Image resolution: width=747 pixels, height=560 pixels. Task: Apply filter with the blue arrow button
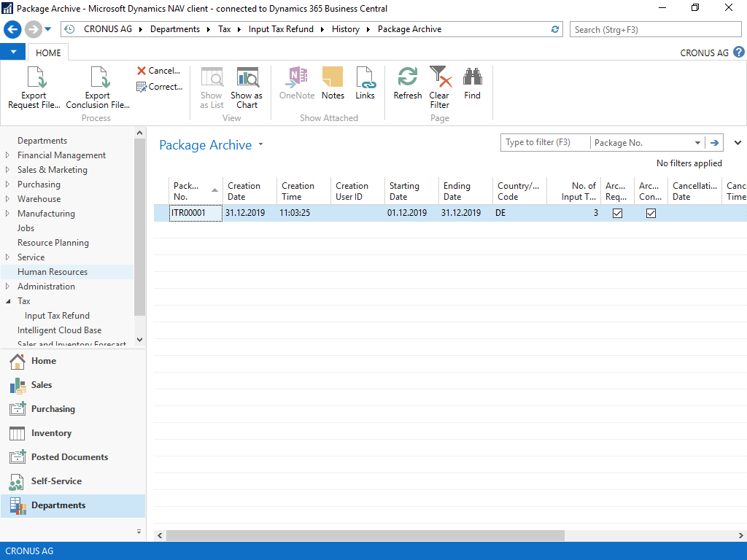(x=714, y=143)
